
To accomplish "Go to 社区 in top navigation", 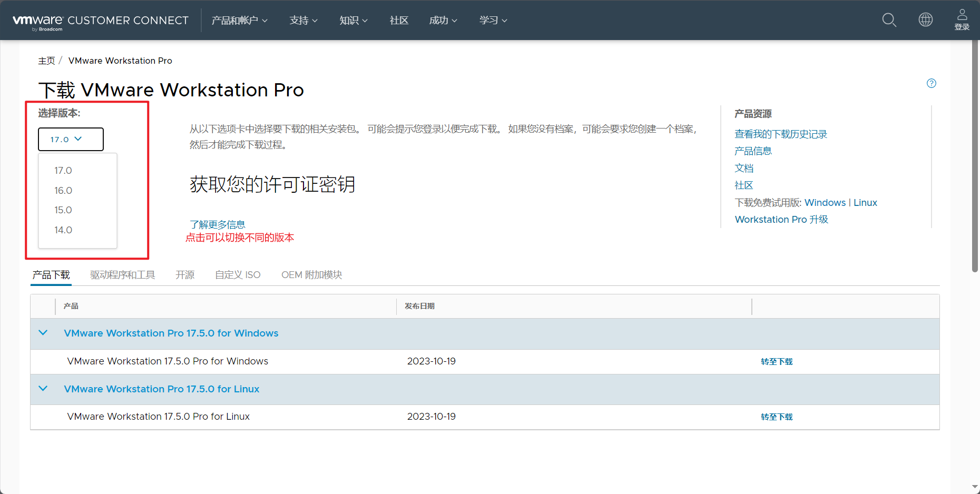I will click(399, 21).
